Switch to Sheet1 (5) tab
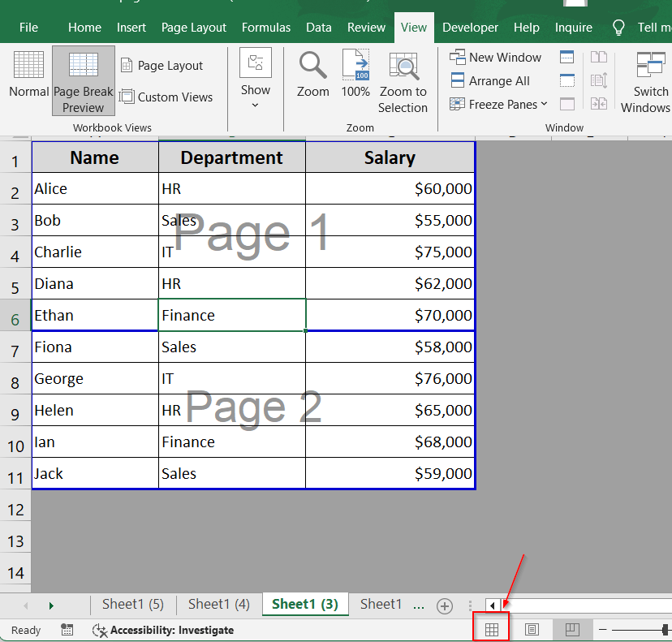Screen dimensions: 672x642 pos(133,605)
